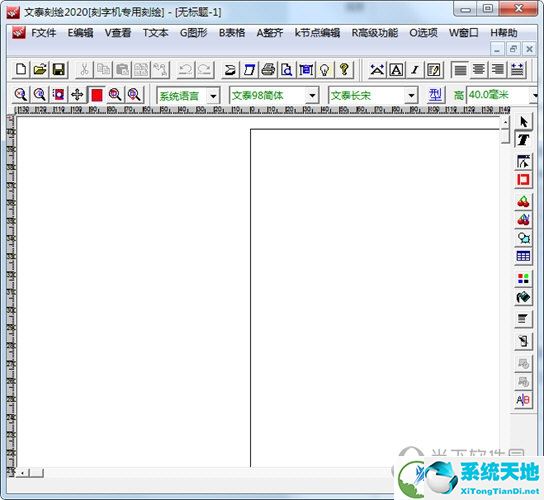Screen dimensions: 544x500
Task: Click the 40.0毫米 height input field
Action: click(498, 95)
